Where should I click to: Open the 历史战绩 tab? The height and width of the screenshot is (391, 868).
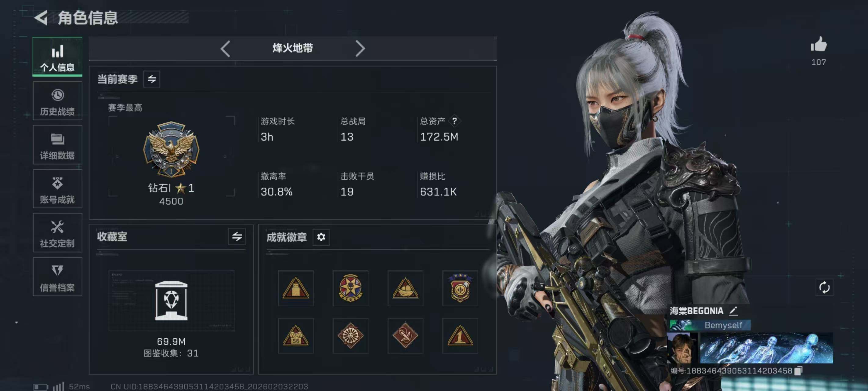(x=57, y=101)
